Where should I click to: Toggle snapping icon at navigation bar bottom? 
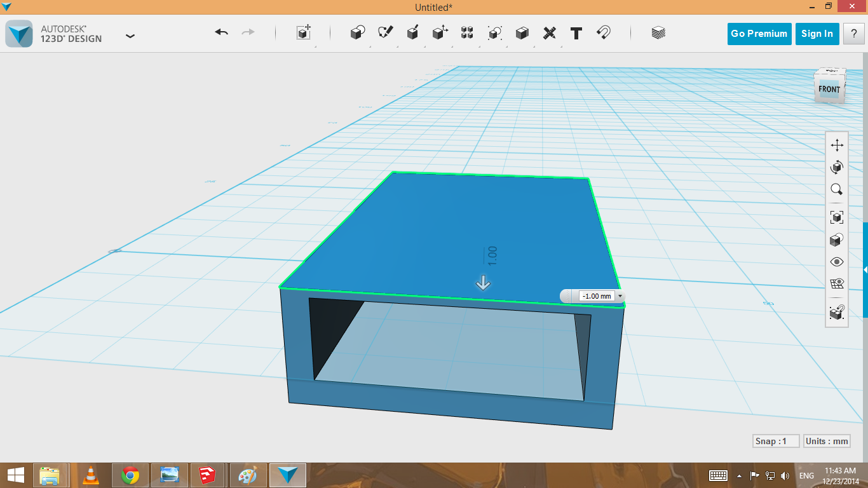pyautogui.click(x=837, y=313)
